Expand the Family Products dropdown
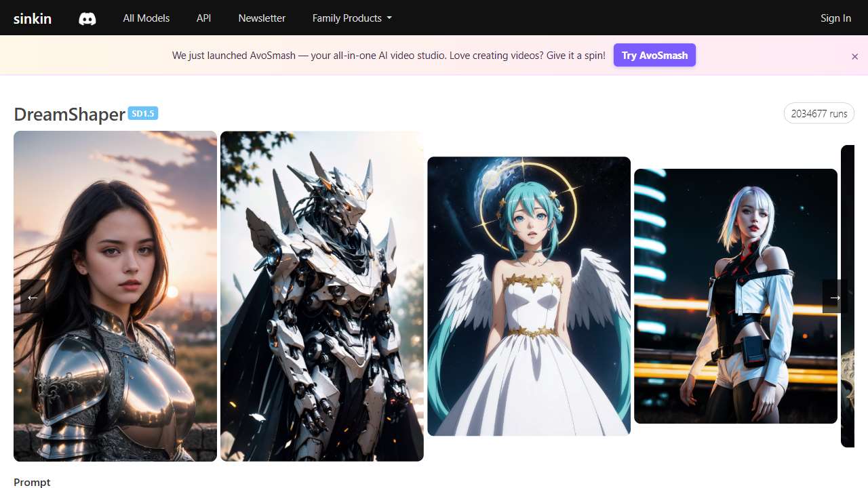 [x=351, y=18]
